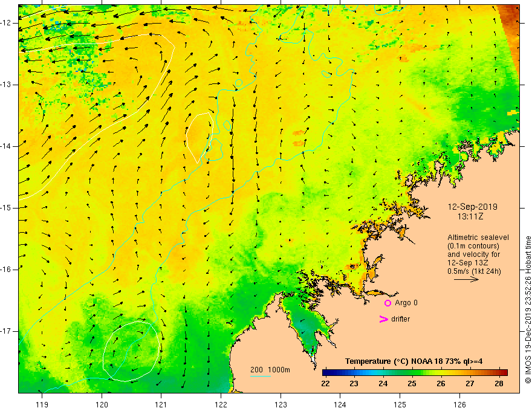Click the longitude axis label 126

click(459, 404)
